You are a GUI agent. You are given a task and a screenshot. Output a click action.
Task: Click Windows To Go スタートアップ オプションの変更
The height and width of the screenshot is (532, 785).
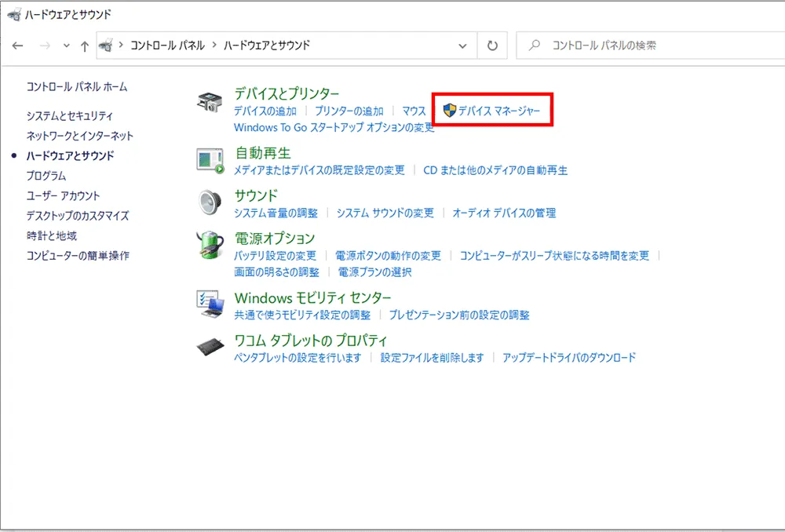click(x=334, y=127)
